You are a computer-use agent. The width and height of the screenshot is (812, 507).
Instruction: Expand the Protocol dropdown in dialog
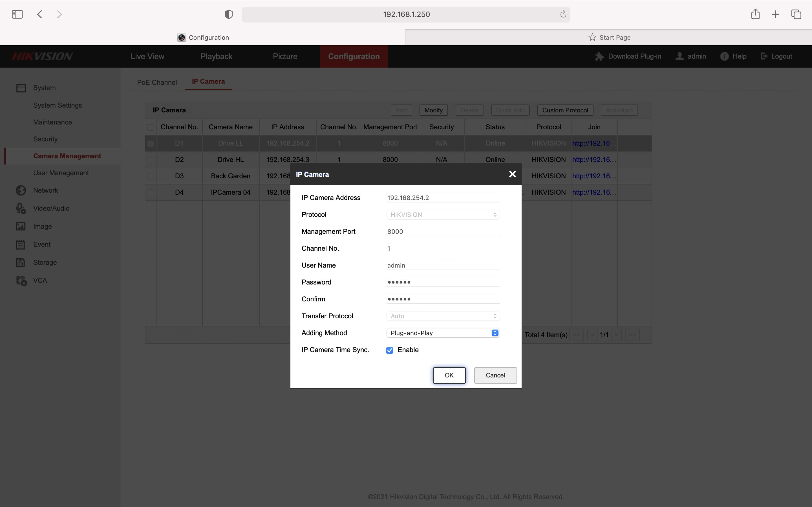[x=443, y=215]
